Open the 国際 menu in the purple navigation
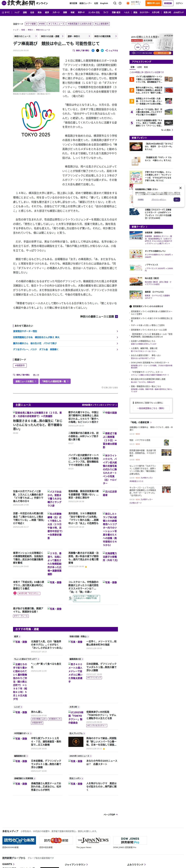 (65, 12)
